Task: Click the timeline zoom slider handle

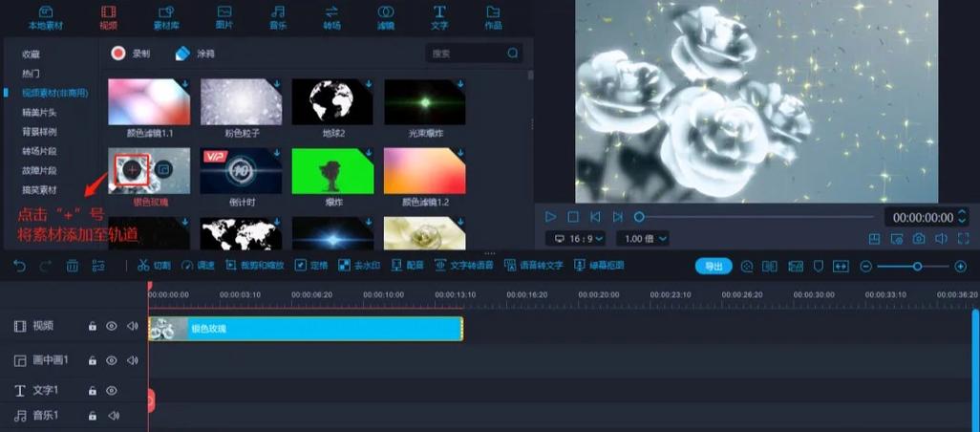Action: [x=917, y=267]
